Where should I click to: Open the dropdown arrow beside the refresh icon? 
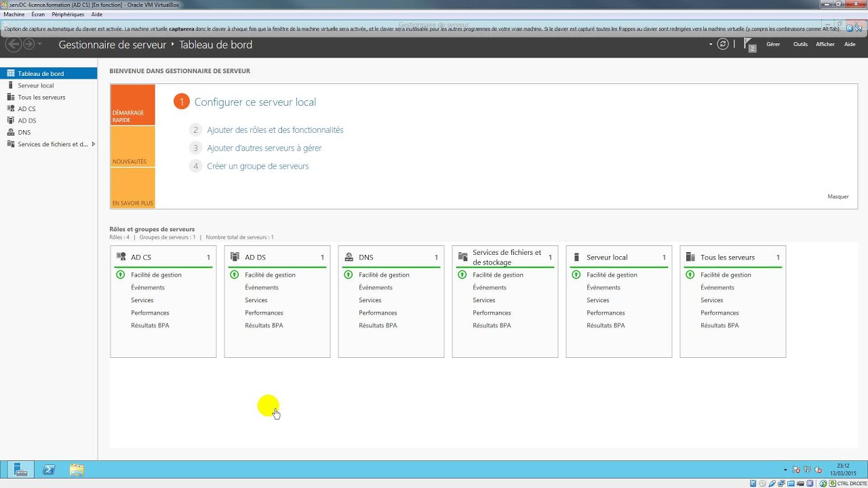click(711, 44)
